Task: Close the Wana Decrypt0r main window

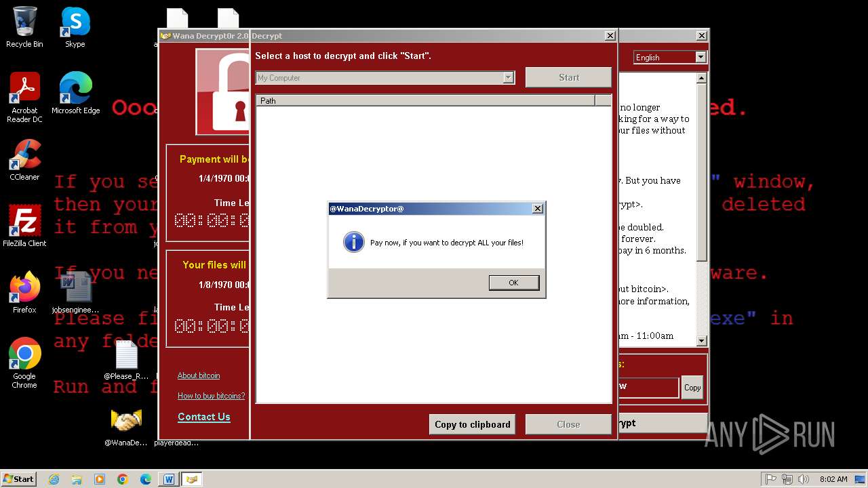Action: 701,36
